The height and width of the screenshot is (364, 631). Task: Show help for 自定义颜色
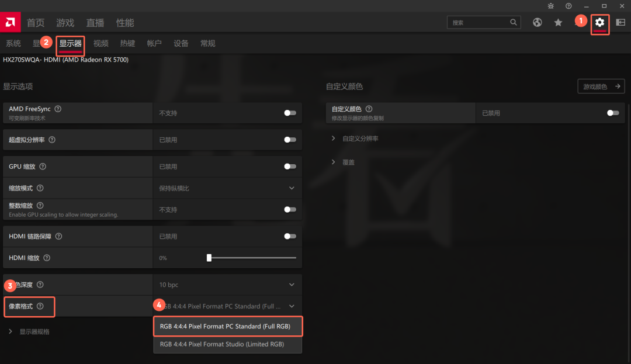coord(369,109)
